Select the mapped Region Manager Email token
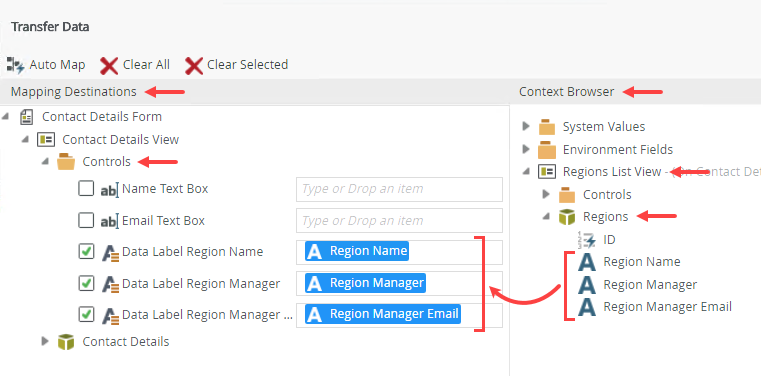 tap(383, 314)
